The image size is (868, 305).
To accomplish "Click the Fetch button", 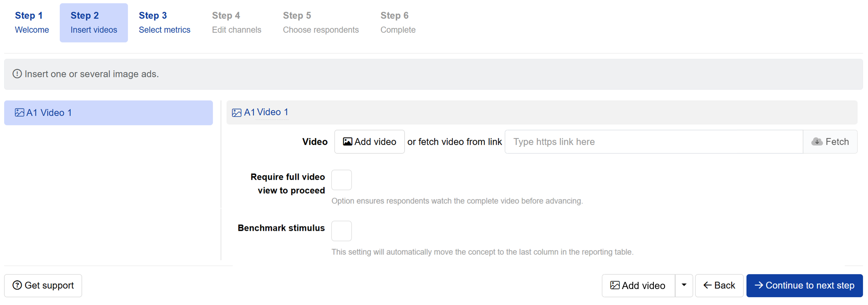I will coord(830,142).
